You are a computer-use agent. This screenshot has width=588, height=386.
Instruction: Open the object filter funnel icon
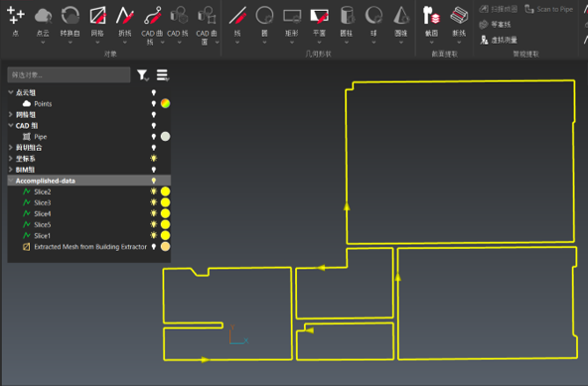[142, 75]
